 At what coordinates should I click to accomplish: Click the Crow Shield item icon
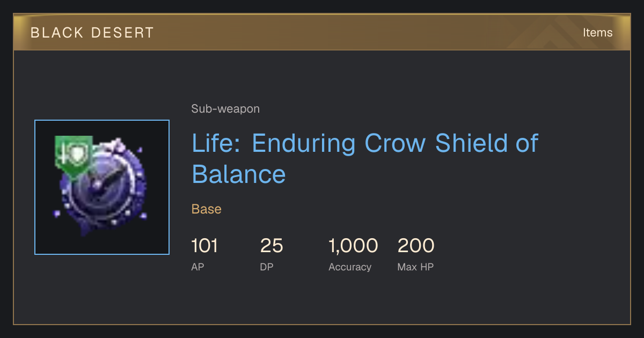(x=102, y=187)
